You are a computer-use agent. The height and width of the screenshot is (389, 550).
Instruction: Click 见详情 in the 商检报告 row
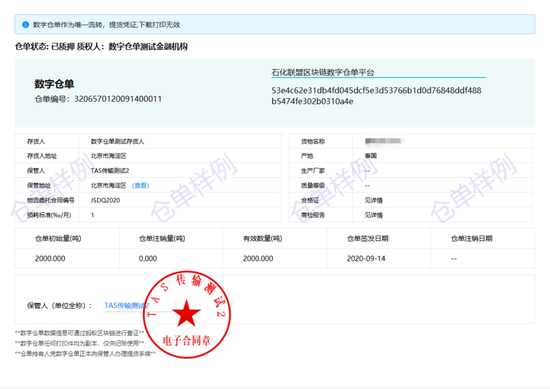373,215
